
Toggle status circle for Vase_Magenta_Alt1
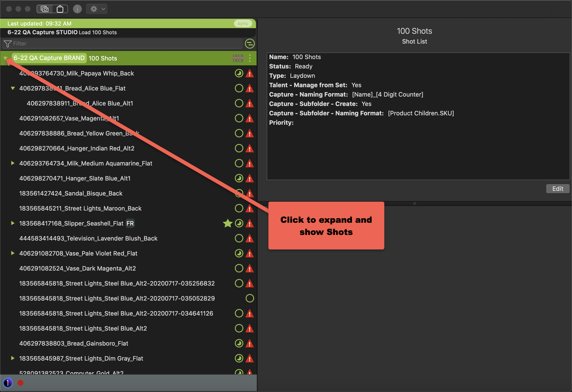coord(239,118)
